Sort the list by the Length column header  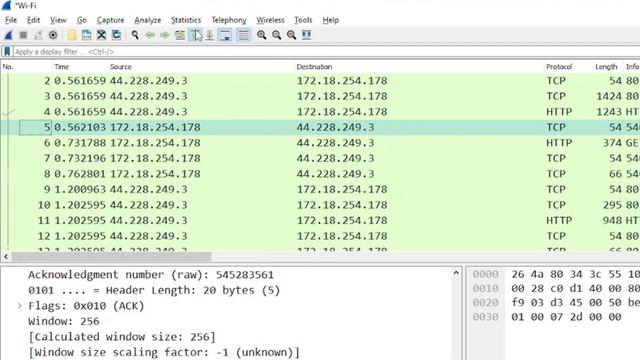pos(607,67)
